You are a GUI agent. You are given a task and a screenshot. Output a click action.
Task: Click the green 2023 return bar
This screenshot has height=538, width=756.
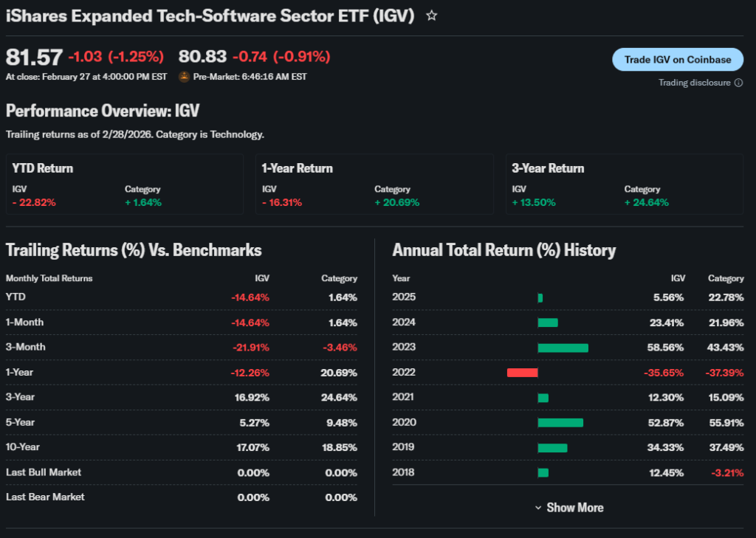(x=563, y=348)
